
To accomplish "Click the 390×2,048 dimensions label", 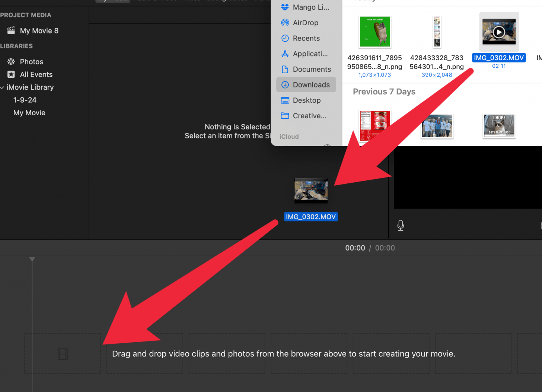I will tap(437, 75).
